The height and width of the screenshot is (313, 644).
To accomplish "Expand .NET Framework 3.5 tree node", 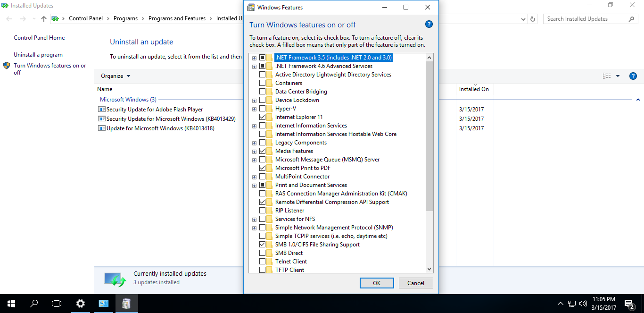I will pyautogui.click(x=255, y=58).
